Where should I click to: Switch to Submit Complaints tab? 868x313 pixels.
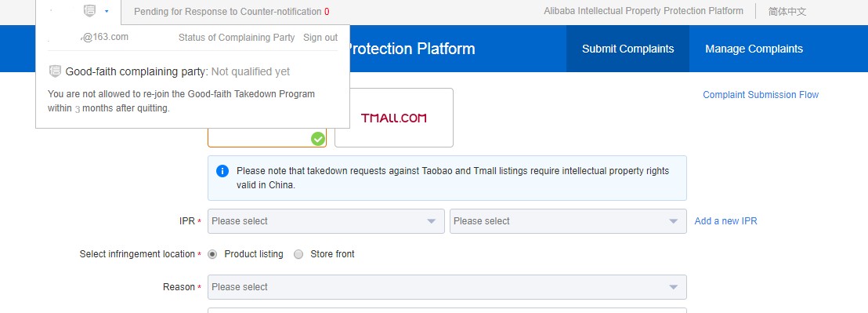[x=627, y=49]
